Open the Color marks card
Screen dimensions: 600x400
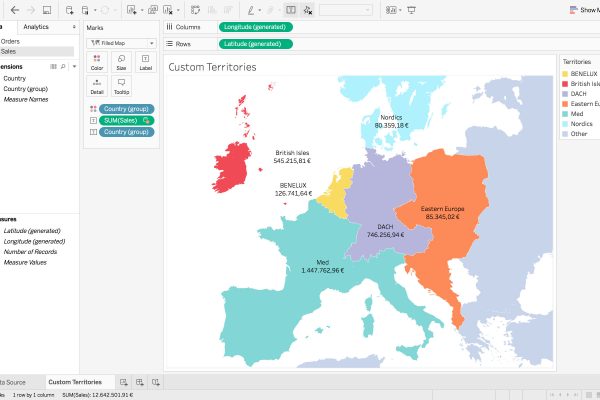click(96, 62)
